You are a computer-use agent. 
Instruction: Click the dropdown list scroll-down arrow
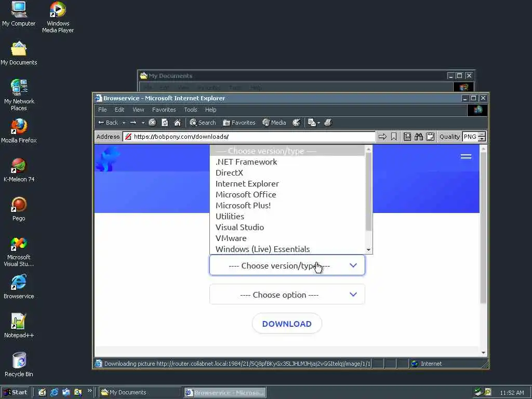pyautogui.click(x=368, y=250)
